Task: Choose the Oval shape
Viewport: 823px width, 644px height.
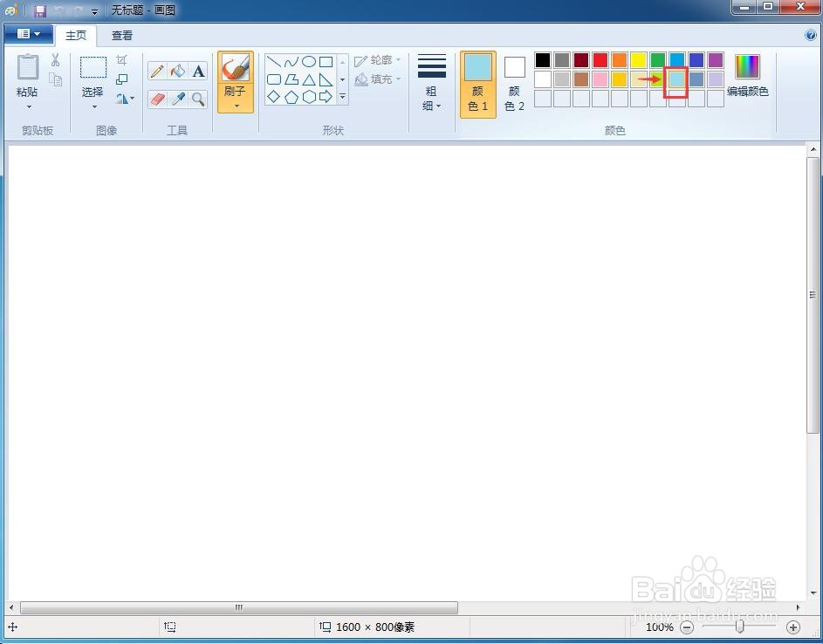Action: click(309, 63)
